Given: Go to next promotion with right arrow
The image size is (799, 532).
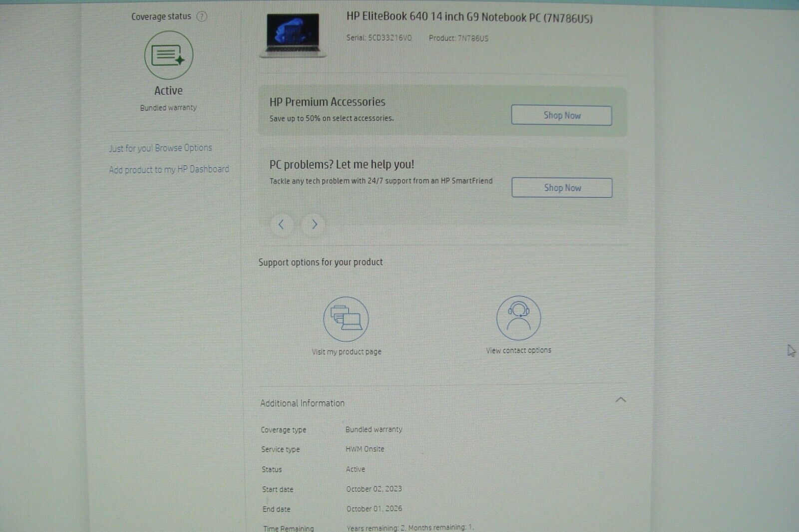Looking at the screenshot, I should click(314, 225).
